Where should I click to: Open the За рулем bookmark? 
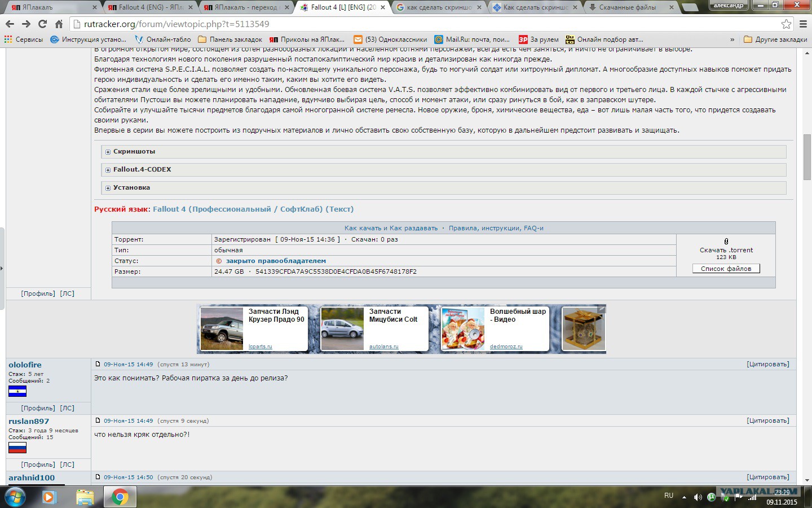[539, 40]
